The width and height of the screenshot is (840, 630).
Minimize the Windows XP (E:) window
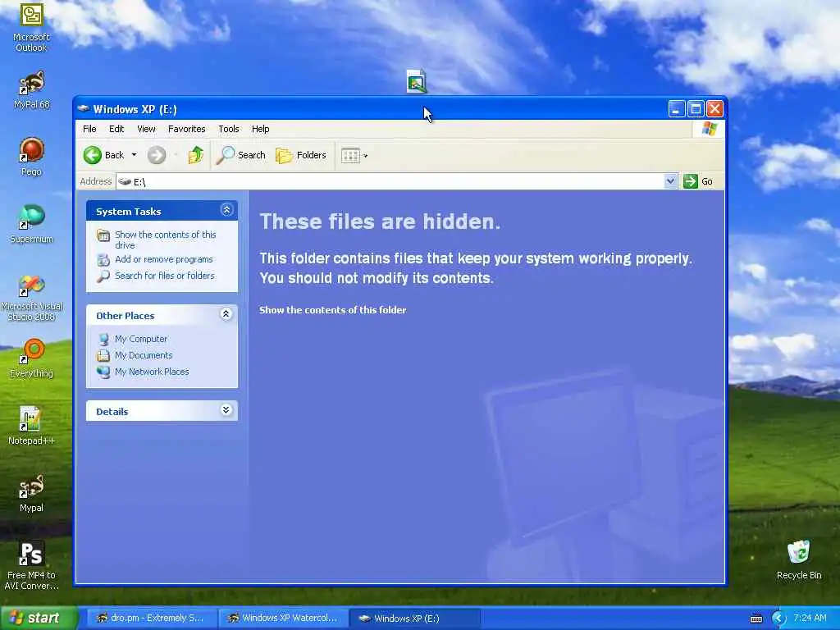point(677,109)
